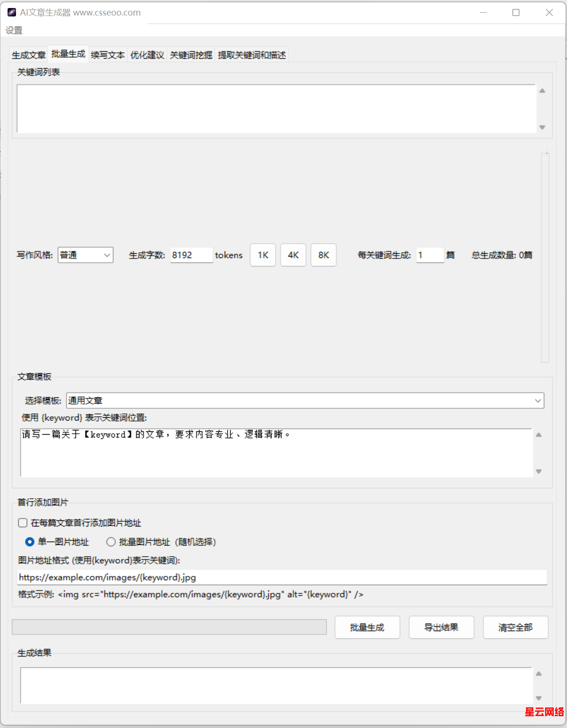Choose the 4K token preset
The height and width of the screenshot is (728, 567).
(293, 255)
